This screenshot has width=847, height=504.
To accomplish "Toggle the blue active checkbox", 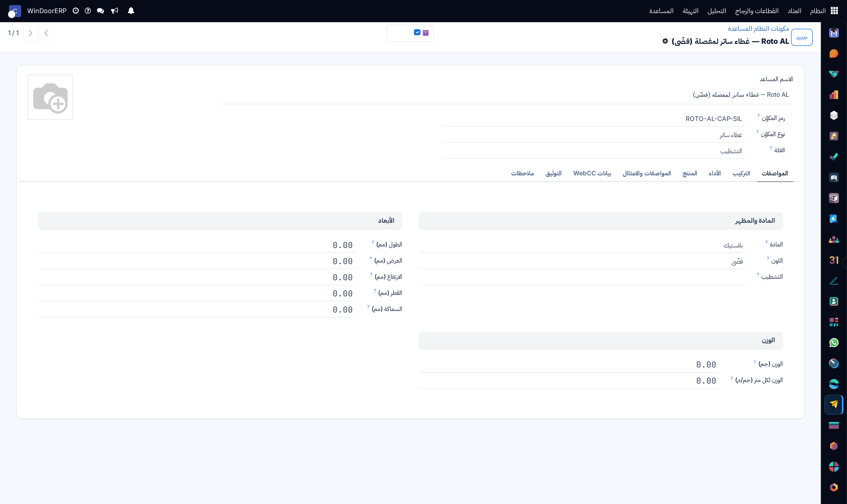I will (x=417, y=33).
